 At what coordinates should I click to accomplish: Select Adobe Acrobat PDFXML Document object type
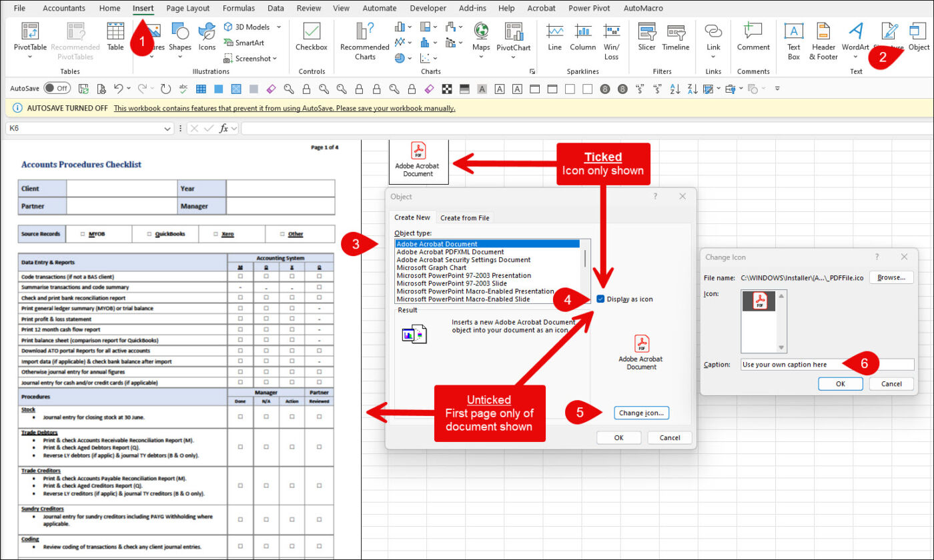pos(450,252)
